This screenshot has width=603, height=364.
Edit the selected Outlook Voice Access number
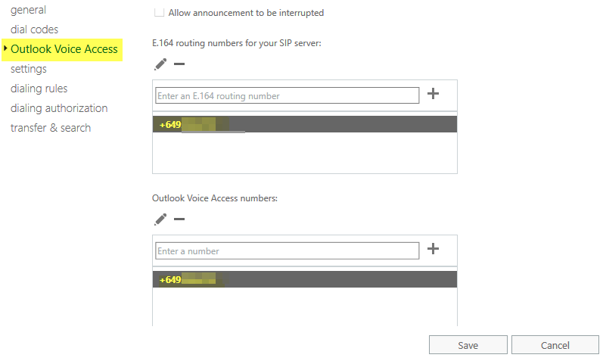click(x=160, y=219)
